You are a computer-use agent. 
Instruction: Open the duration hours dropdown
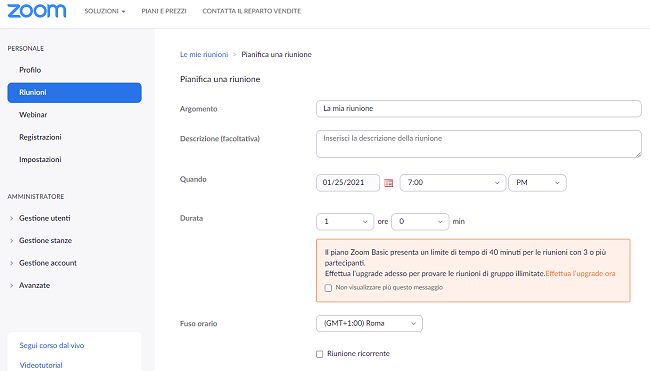344,222
